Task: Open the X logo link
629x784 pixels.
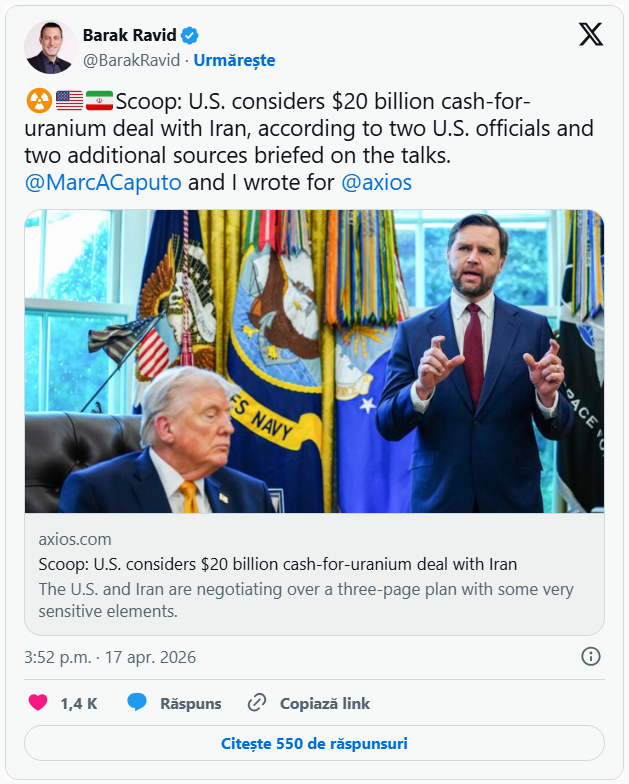Action: (x=591, y=35)
